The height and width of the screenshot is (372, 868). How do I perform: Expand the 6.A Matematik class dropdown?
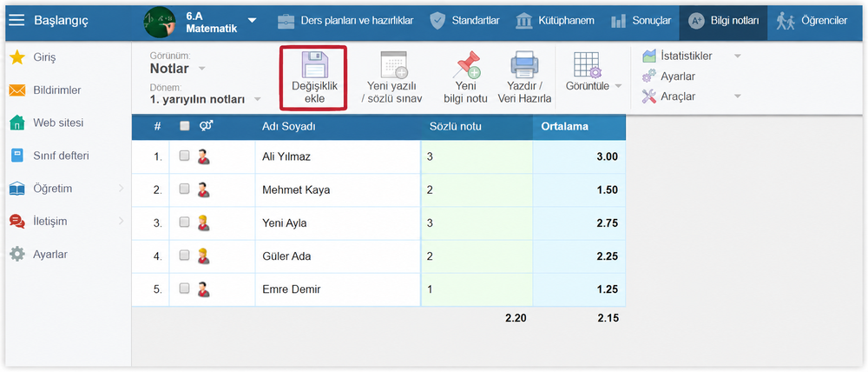(253, 21)
